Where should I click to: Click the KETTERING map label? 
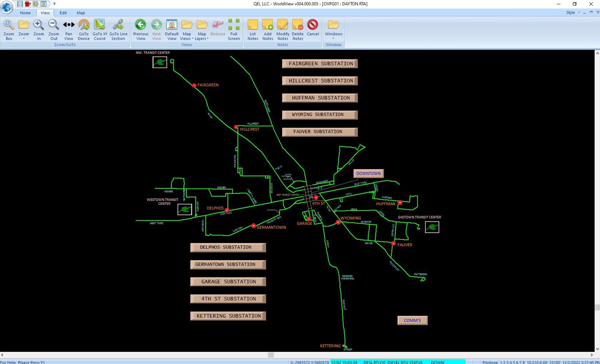330,346
